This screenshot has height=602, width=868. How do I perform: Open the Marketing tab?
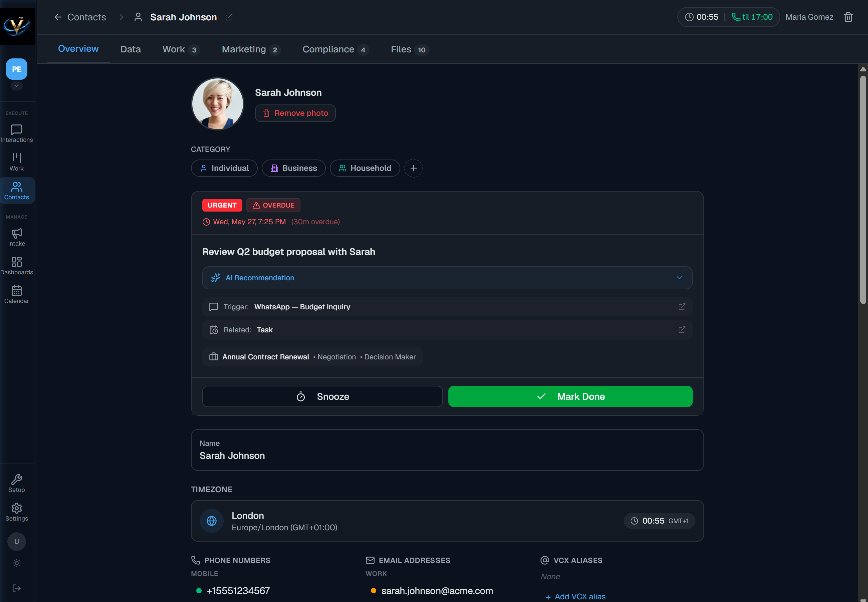(251, 49)
